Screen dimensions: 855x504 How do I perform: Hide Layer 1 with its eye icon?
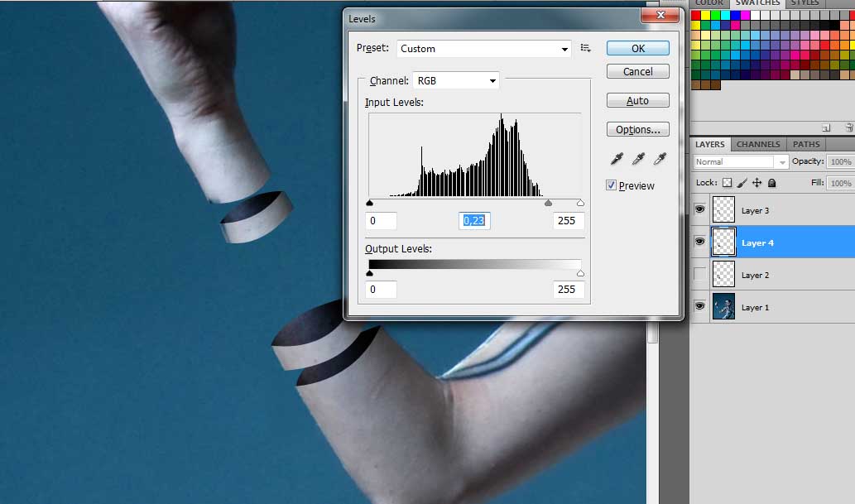coord(699,306)
